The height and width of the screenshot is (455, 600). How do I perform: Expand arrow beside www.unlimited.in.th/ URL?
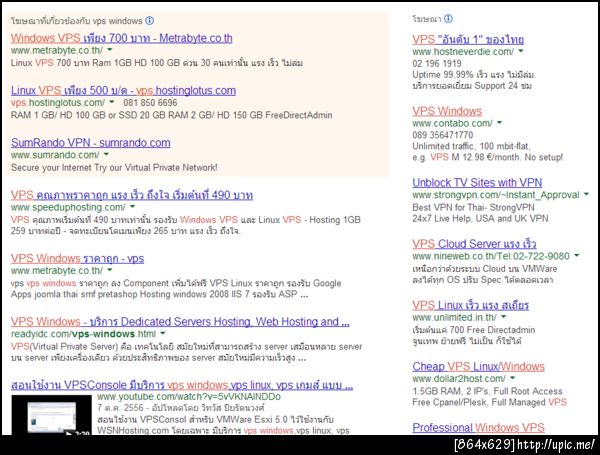[x=504, y=316]
